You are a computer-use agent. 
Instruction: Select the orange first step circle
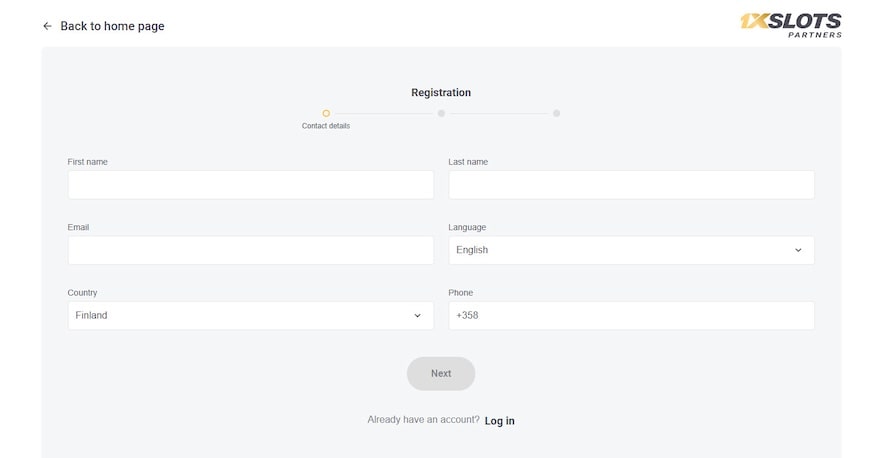point(326,113)
